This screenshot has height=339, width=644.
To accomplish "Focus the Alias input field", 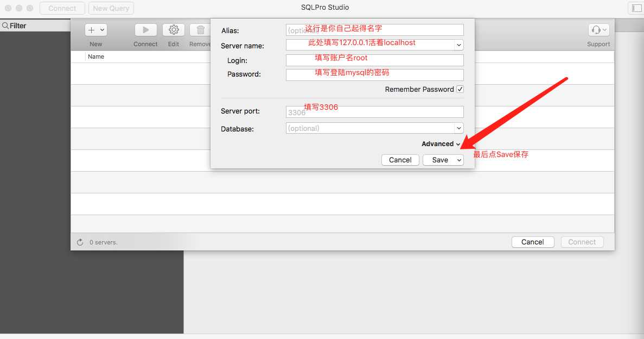I will click(x=374, y=30).
